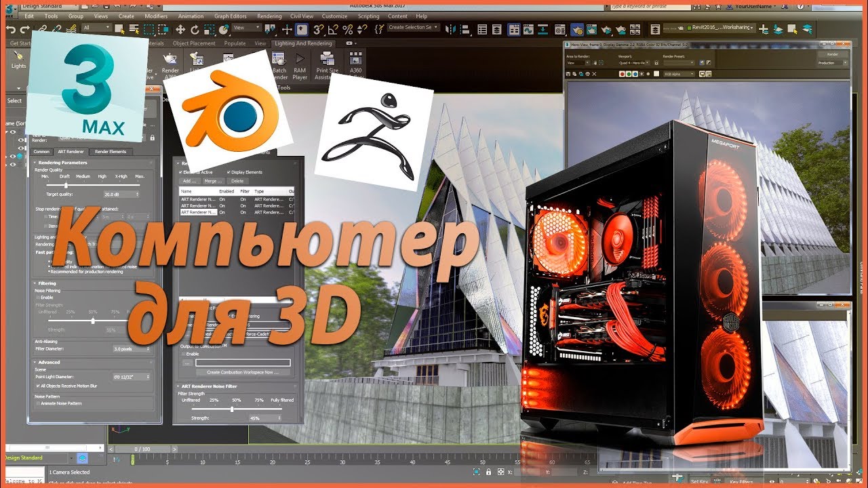Toggle Noise Filtering Enable checkbox
The image size is (868, 488).
pyautogui.click(x=37, y=298)
